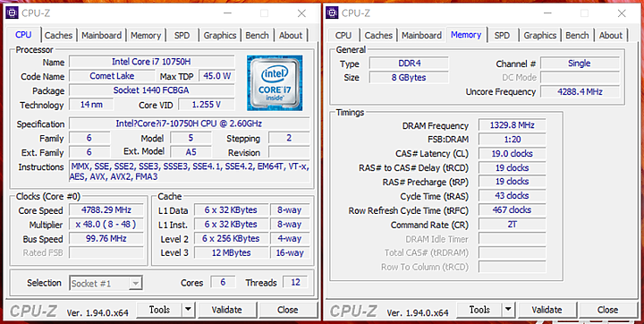This screenshot has height=324, width=644.
Task: Click the Threads count field
Action: (x=295, y=283)
